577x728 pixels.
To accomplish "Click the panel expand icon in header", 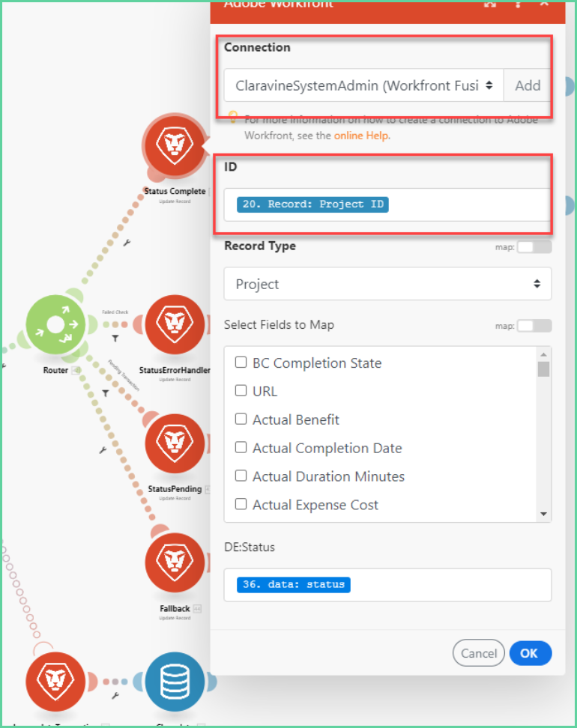I will coord(490,4).
